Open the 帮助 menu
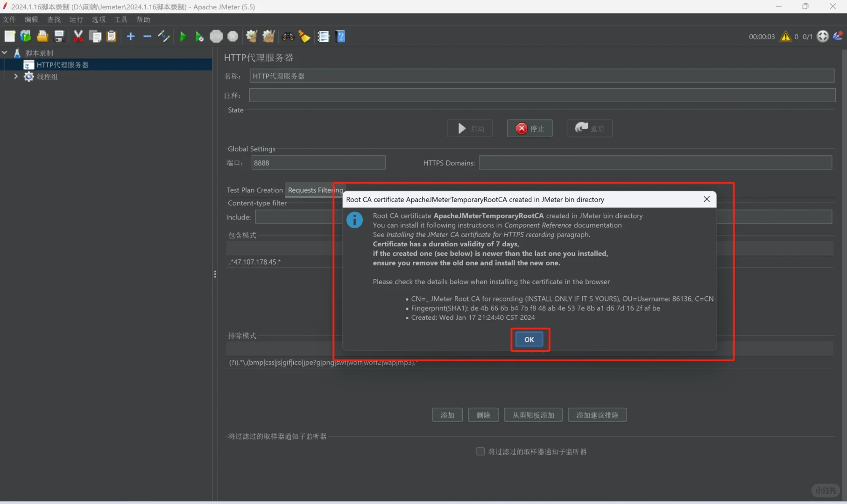Screen dimensions: 847x504 point(143,20)
